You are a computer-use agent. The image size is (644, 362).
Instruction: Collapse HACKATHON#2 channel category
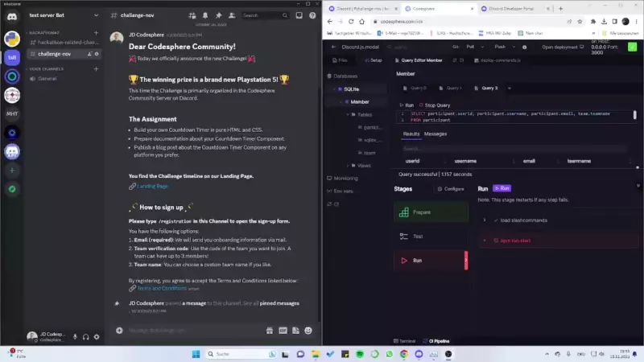43,32
